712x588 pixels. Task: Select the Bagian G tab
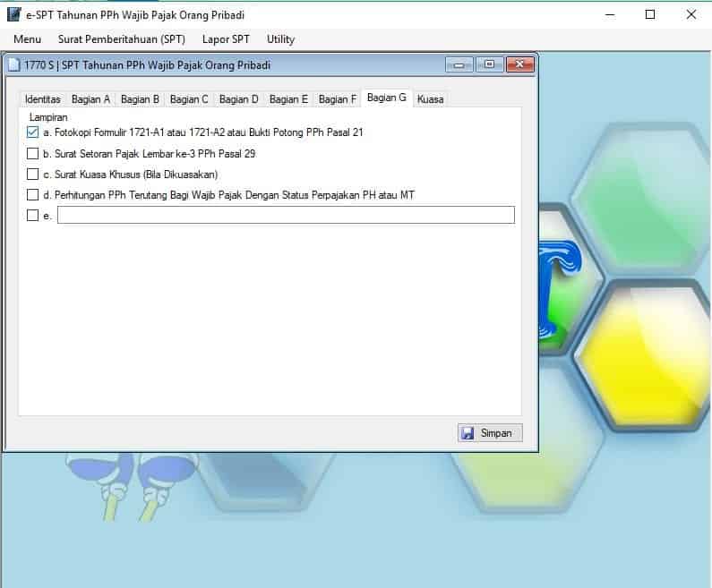[x=386, y=98]
